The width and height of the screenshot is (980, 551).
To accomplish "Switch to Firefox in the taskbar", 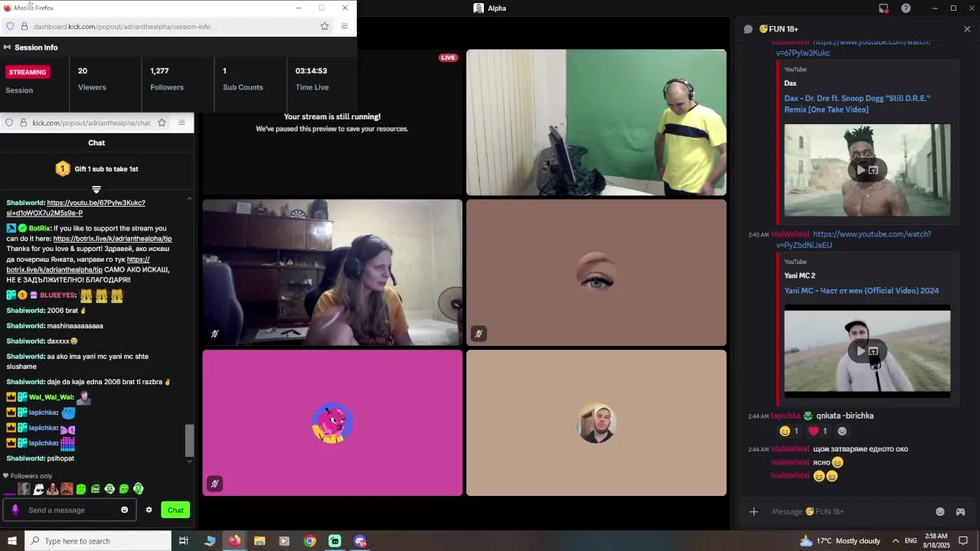I will pos(234,541).
